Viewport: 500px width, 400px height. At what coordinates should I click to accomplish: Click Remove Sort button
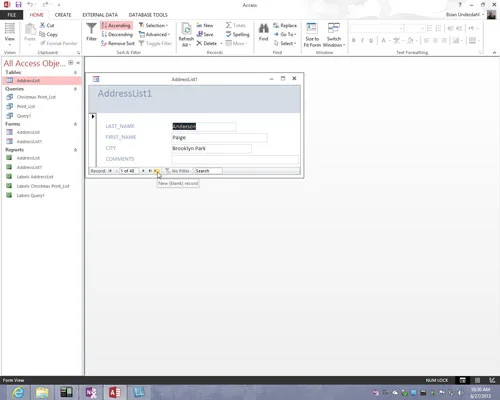click(x=118, y=43)
